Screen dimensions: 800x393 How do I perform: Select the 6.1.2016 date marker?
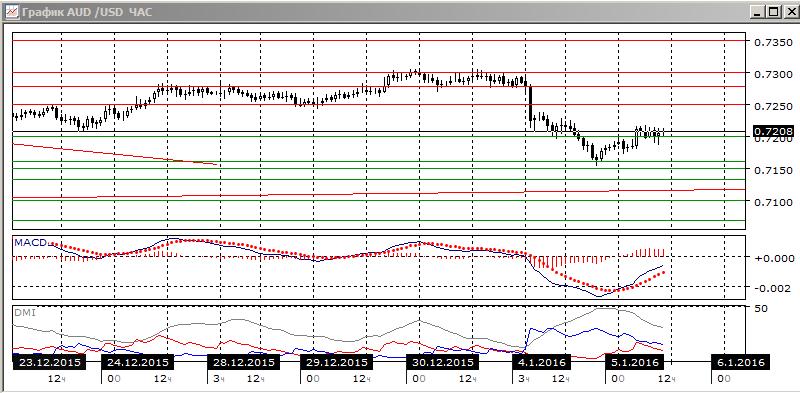click(740, 362)
